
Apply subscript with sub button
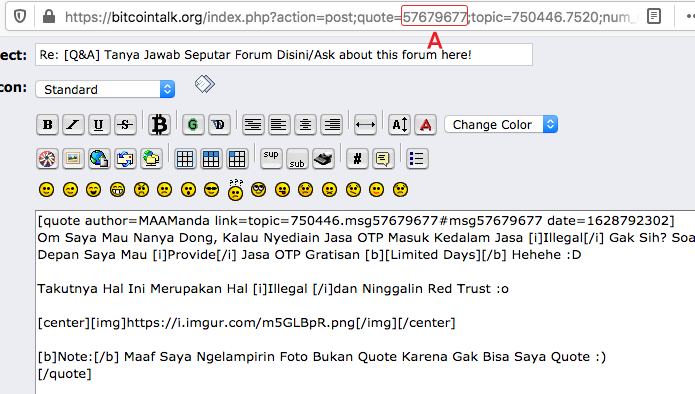(297, 159)
